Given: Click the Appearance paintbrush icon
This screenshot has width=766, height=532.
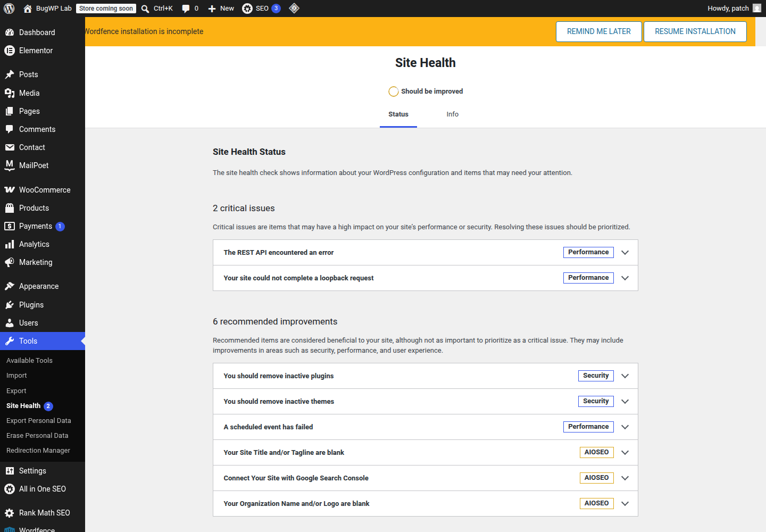Looking at the screenshot, I should 10,286.
